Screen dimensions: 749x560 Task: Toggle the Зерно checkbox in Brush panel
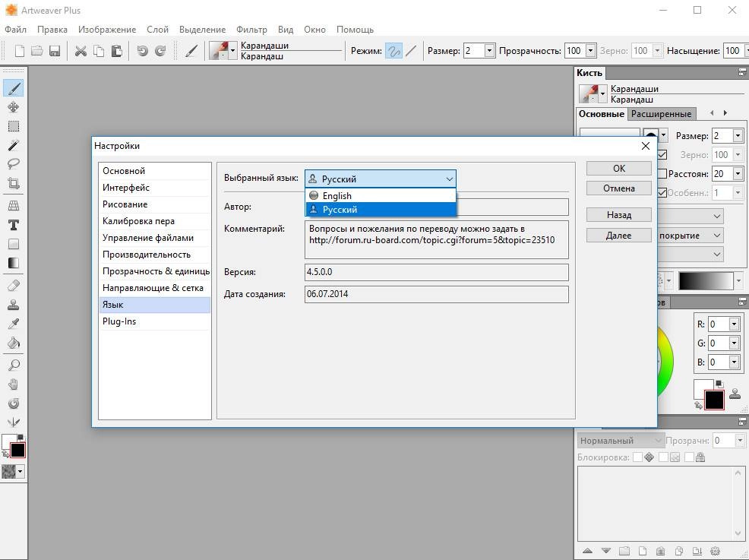click(x=662, y=155)
